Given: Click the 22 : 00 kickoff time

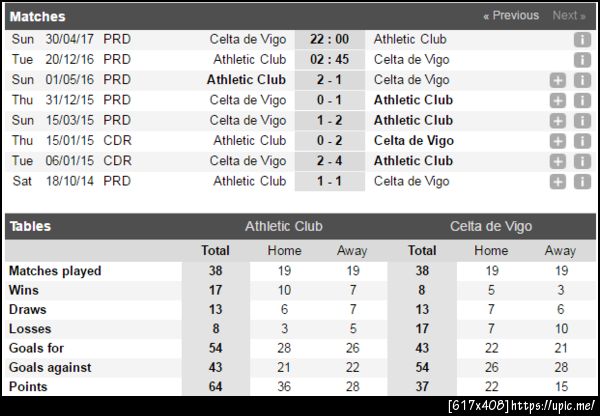Looking at the screenshot, I should tap(329, 40).
